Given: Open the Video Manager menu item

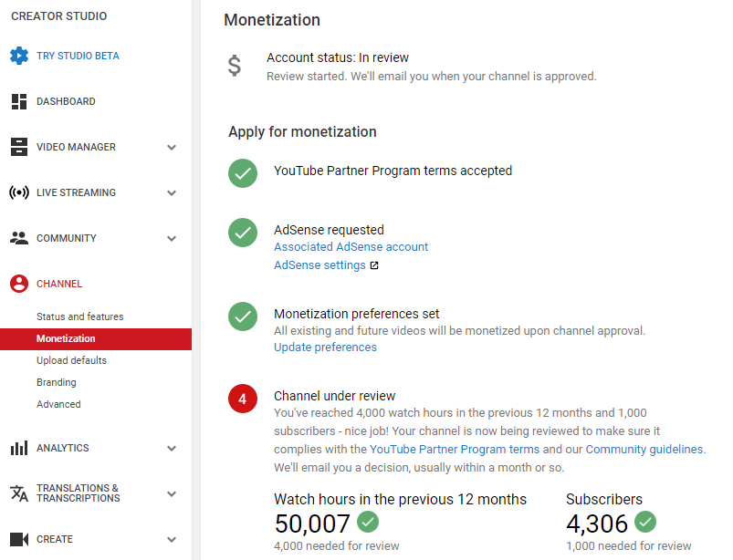Looking at the screenshot, I should (x=76, y=147).
